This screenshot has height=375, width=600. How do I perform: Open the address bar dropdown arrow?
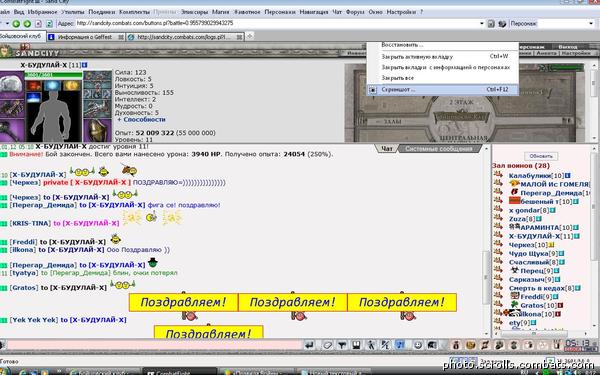(482, 24)
